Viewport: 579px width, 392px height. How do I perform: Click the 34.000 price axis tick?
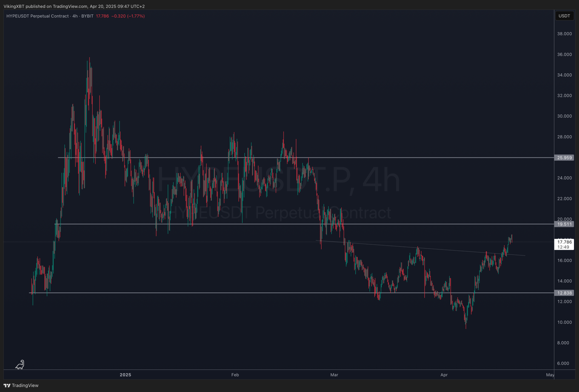pyautogui.click(x=565, y=75)
